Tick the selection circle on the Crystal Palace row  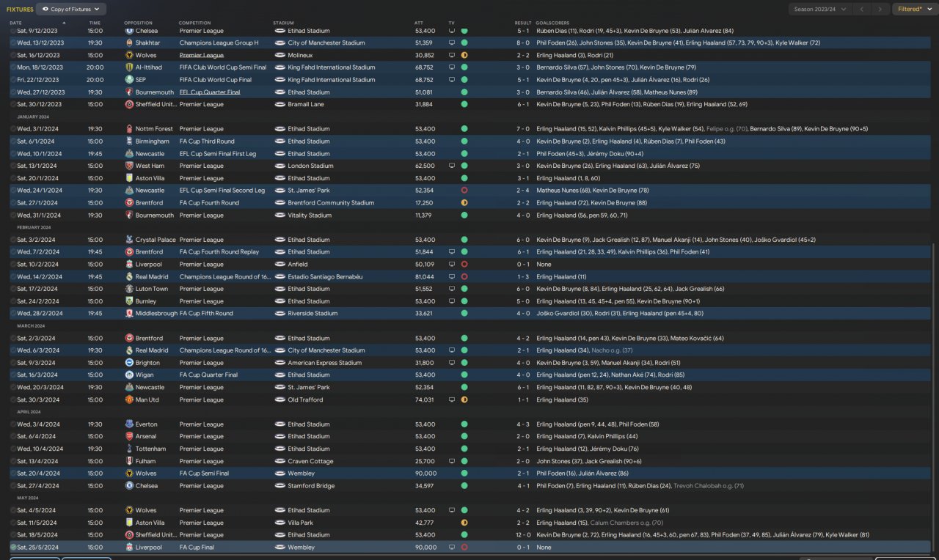[x=13, y=240]
